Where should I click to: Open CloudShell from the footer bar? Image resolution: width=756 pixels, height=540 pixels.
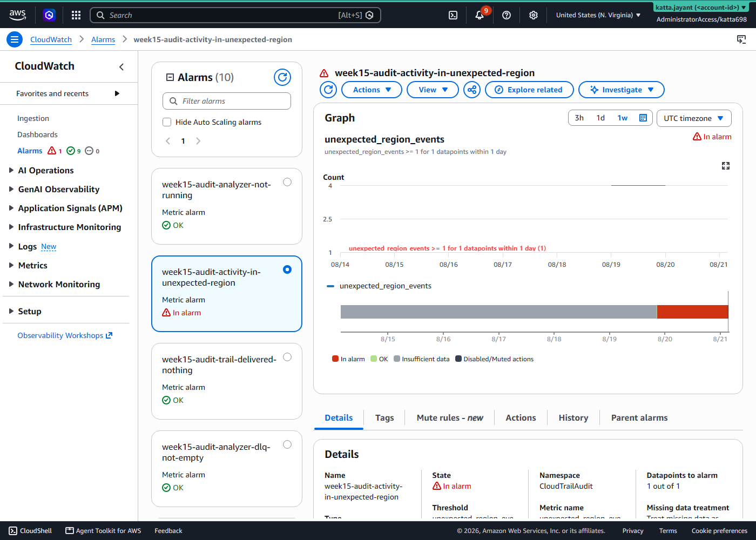(30, 531)
